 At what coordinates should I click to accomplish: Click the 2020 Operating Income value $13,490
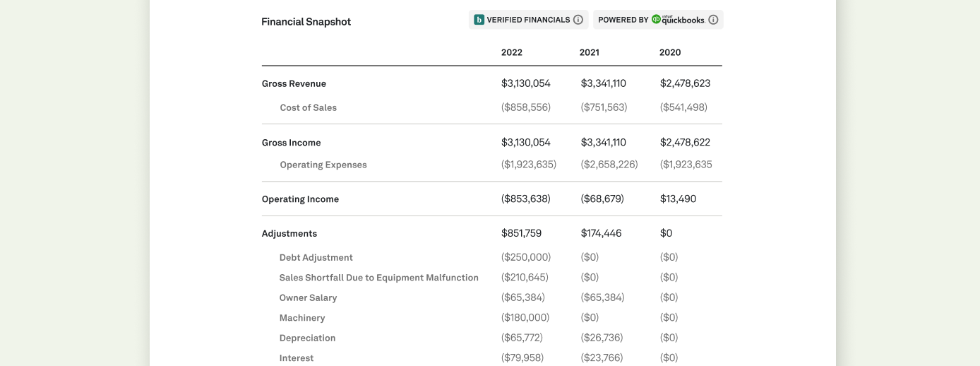pyautogui.click(x=678, y=199)
